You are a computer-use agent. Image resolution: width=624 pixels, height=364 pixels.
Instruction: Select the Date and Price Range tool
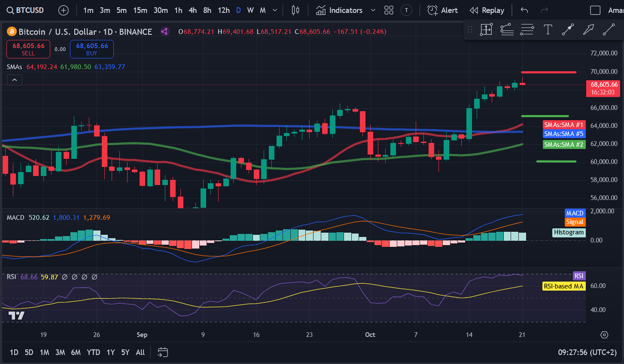[486, 30]
